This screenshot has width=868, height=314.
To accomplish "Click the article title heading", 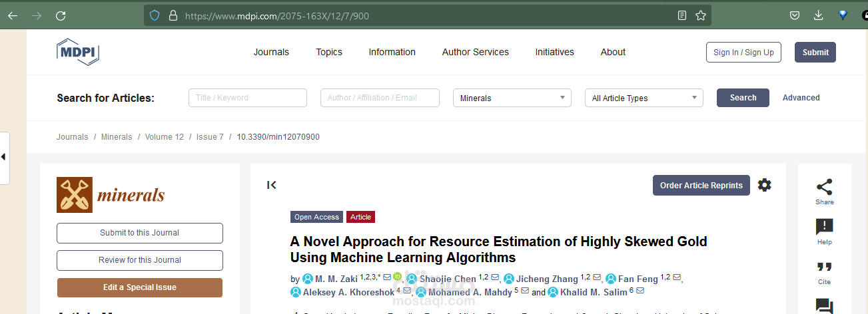I will 499,249.
